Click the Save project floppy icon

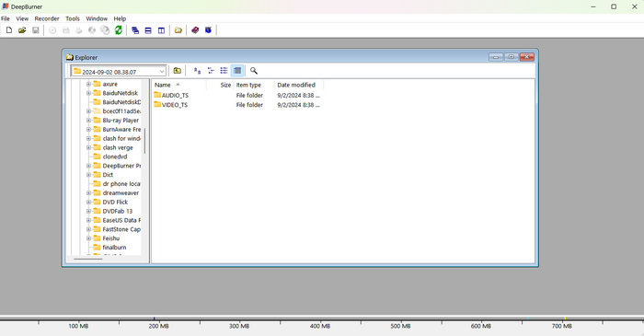click(36, 30)
